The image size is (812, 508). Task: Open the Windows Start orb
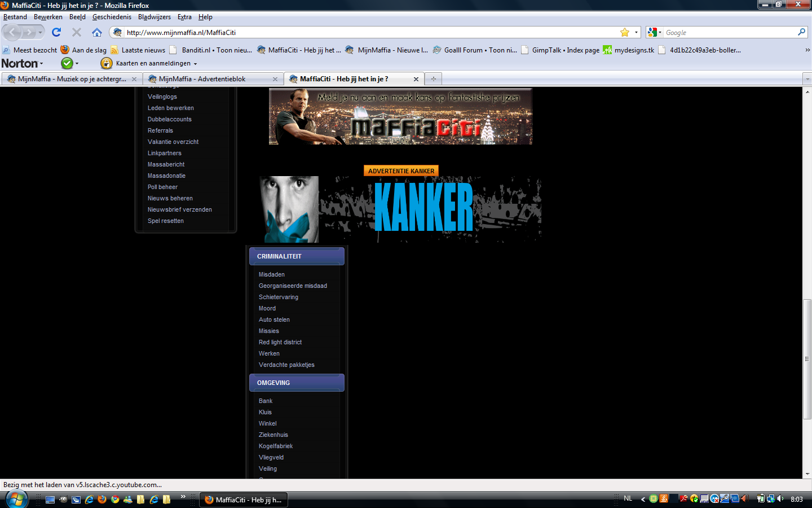16,499
